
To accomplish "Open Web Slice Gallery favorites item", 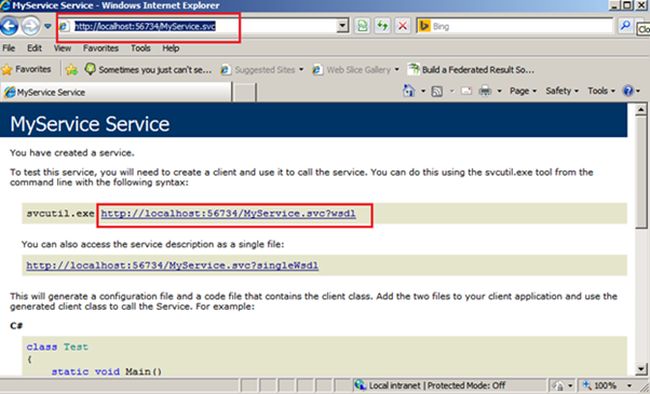I will click(x=356, y=70).
